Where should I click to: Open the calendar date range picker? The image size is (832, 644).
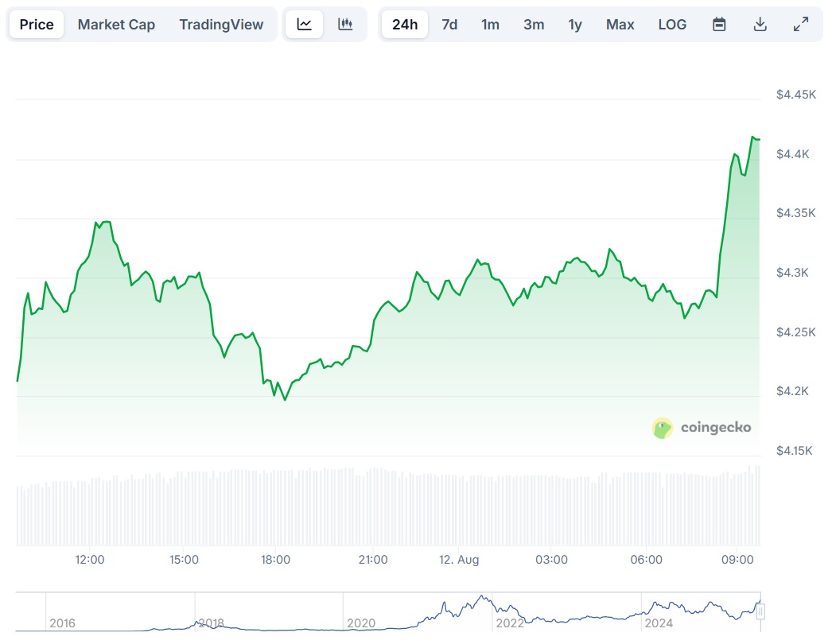coord(719,25)
